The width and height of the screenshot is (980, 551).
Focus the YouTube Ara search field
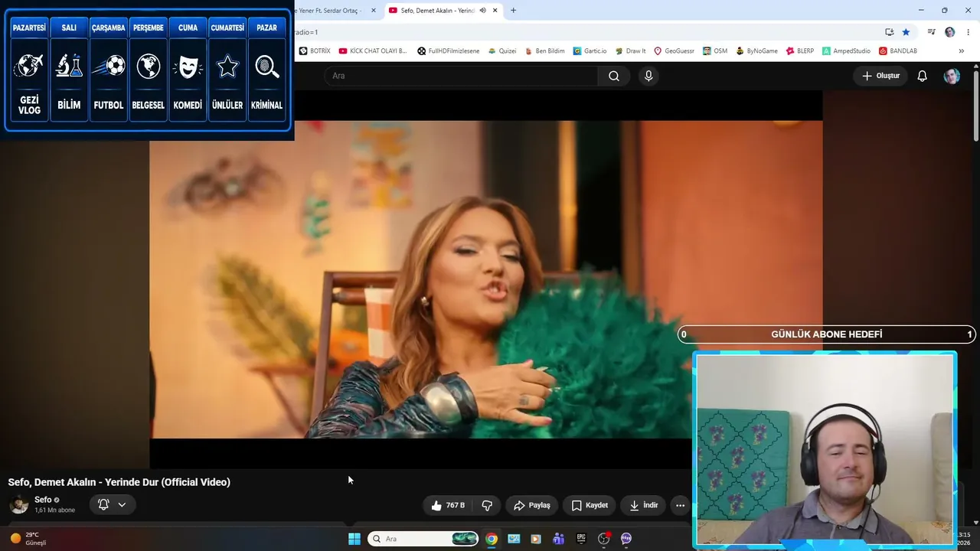[460, 76]
